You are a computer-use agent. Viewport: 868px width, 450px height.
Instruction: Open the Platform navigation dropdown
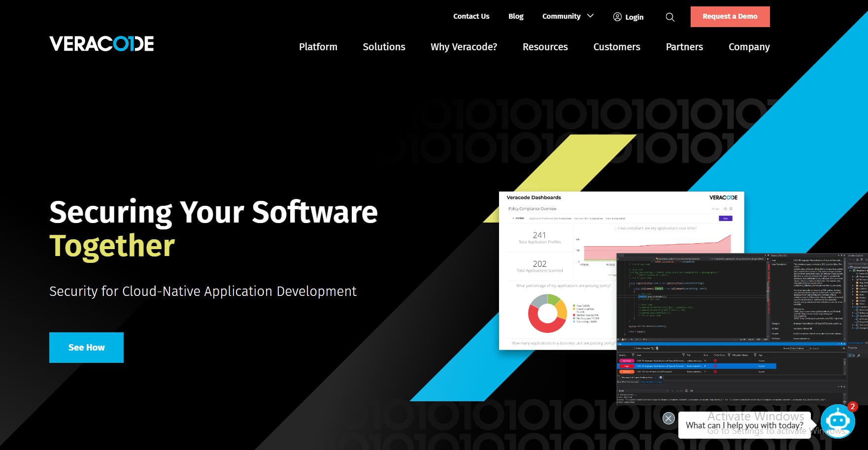(x=318, y=47)
